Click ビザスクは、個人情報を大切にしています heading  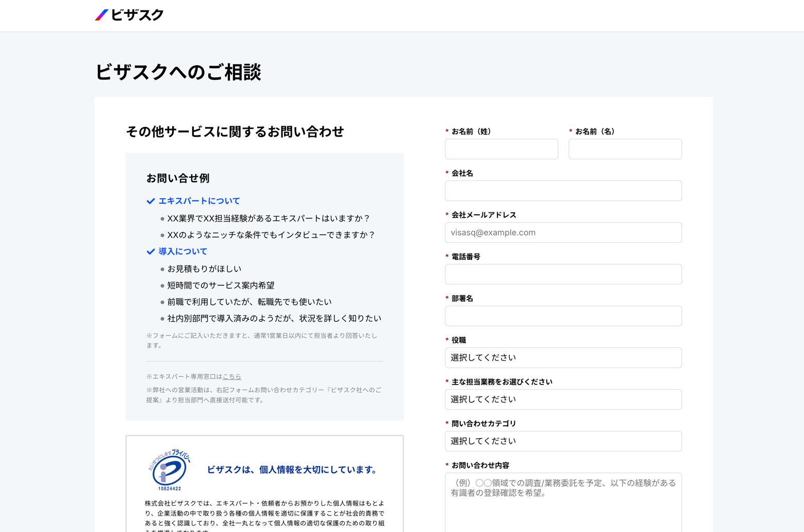[293, 470]
